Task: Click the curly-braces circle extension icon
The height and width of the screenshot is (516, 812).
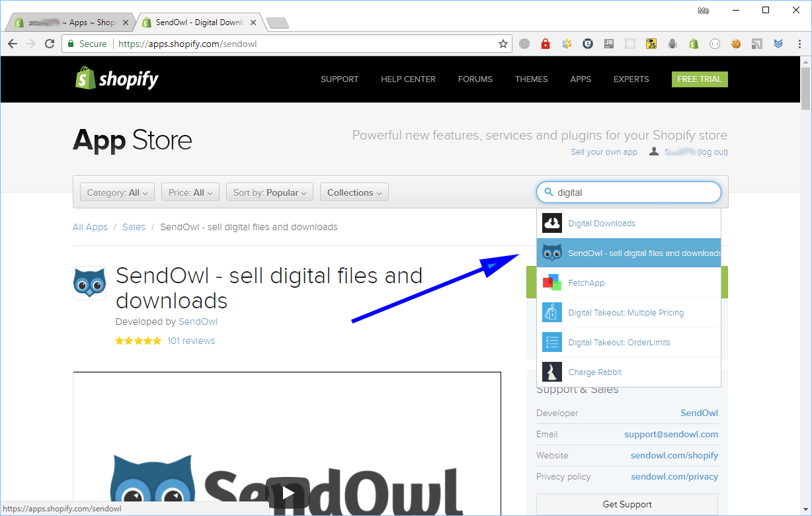Action: click(x=715, y=44)
